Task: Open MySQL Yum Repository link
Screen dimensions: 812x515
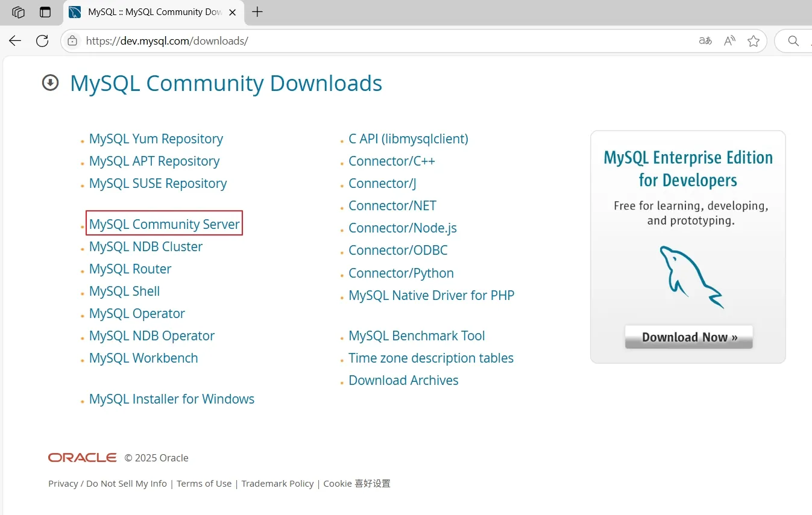Action: click(156, 139)
